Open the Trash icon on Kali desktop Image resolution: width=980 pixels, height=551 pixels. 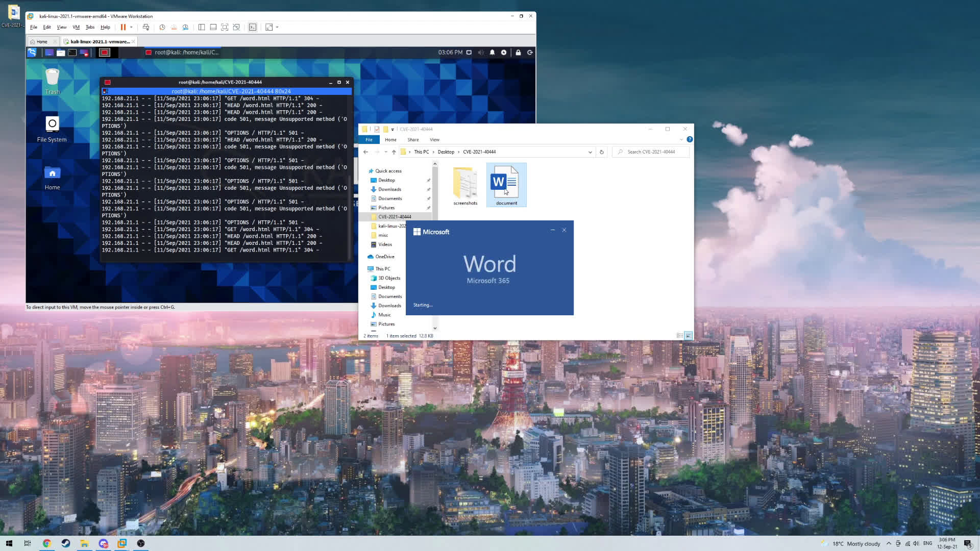pyautogui.click(x=52, y=82)
